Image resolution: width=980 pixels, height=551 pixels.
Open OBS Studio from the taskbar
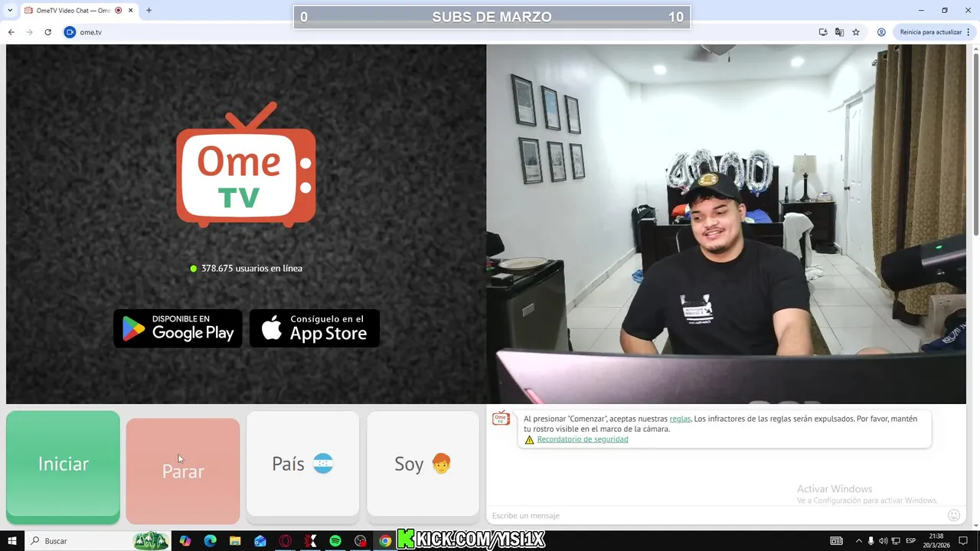point(361,541)
